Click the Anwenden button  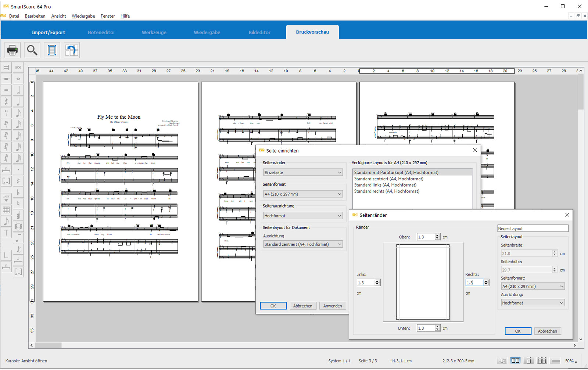tap(333, 306)
